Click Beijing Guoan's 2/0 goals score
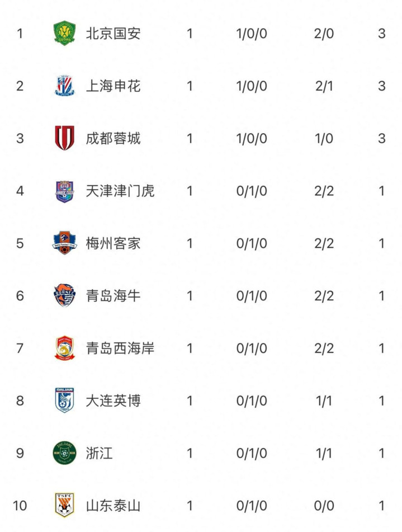The image size is (402, 532). point(324,34)
